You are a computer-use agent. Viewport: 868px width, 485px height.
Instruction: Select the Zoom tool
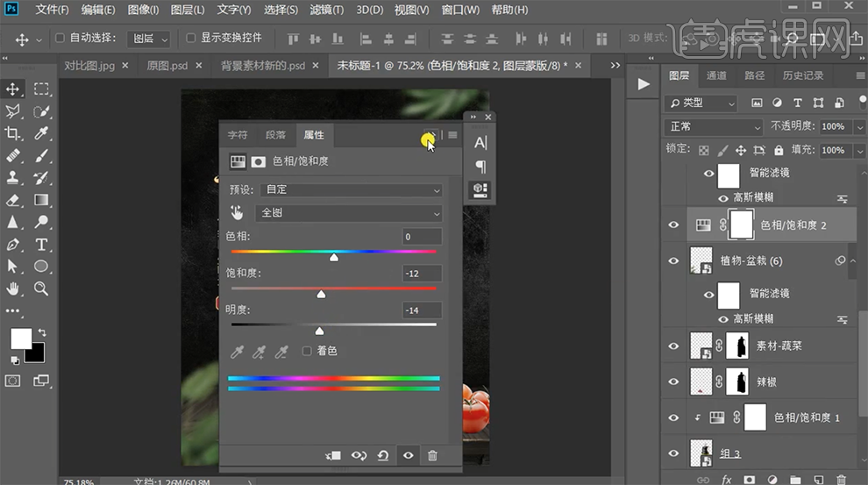[41, 289]
